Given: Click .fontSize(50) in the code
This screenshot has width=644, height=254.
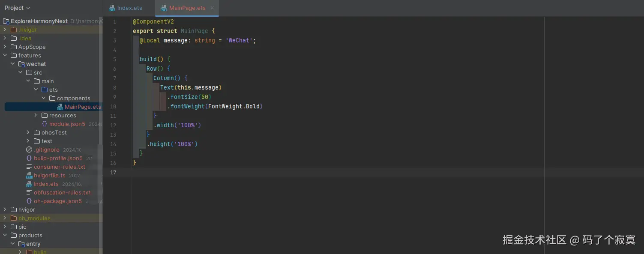Looking at the screenshot, I should pos(189,97).
